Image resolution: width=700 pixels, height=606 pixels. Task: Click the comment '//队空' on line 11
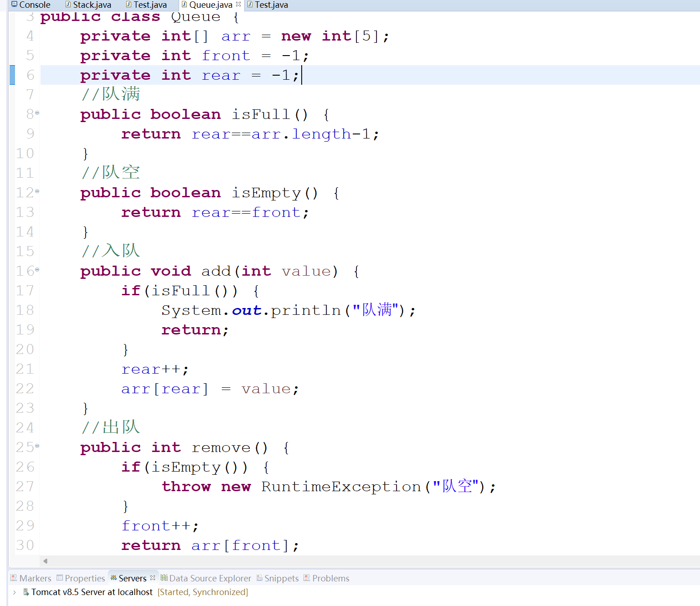click(111, 173)
